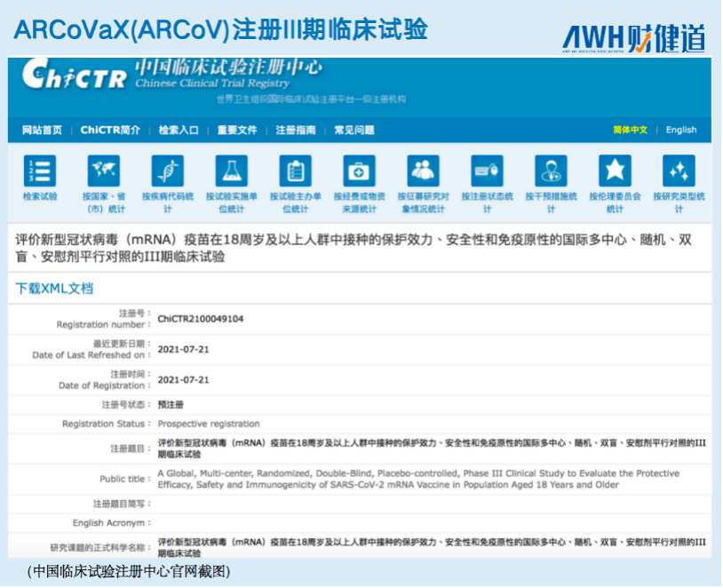Select the people recruitment status icon
The height and width of the screenshot is (588, 723).
tap(424, 171)
